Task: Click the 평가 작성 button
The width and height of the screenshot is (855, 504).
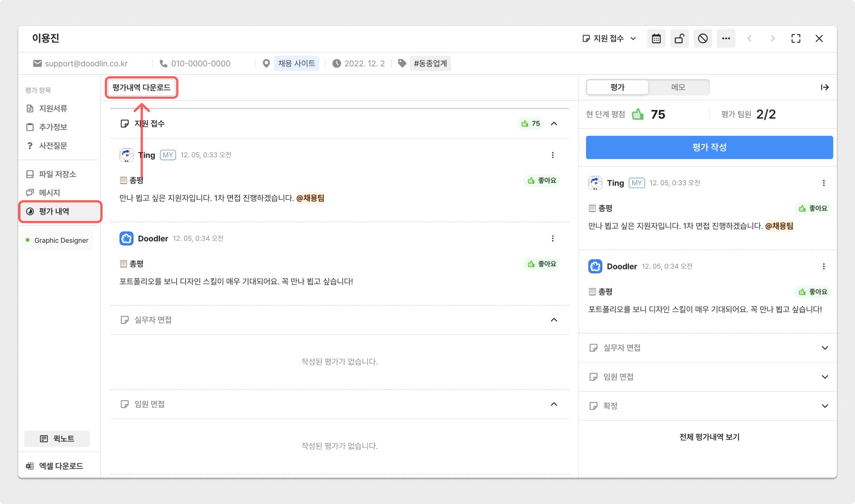Action: (709, 147)
